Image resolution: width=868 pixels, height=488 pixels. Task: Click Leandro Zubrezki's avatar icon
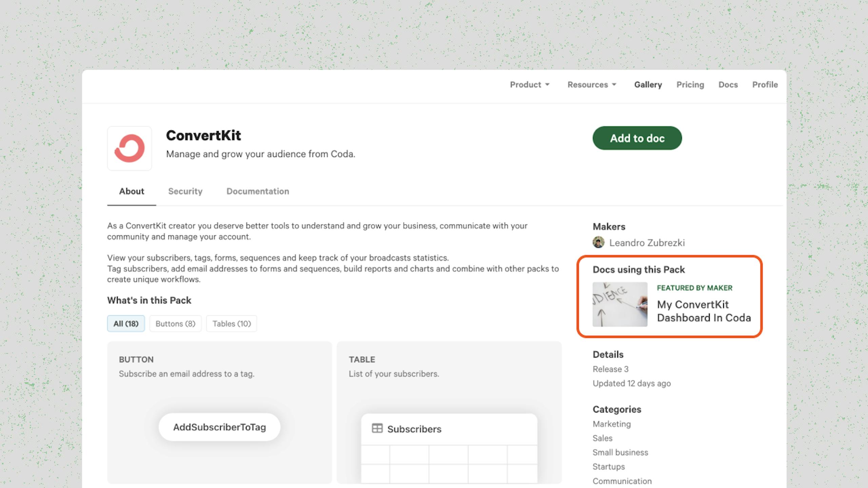tap(598, 243)
